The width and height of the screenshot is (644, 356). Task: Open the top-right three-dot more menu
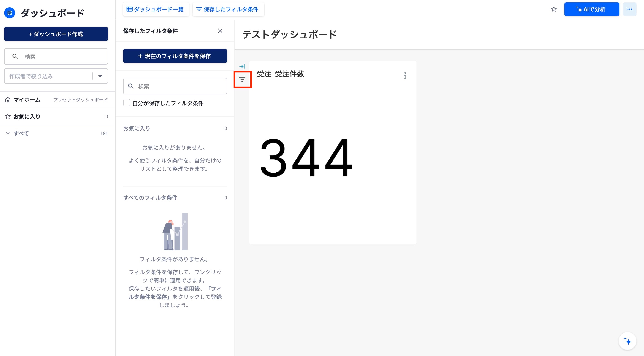click(630, 9)
